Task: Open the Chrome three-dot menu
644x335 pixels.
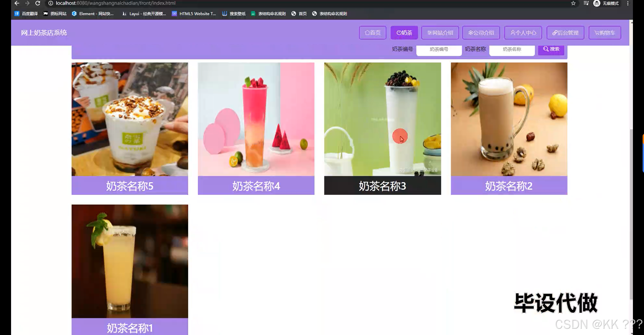Action: 628,3
